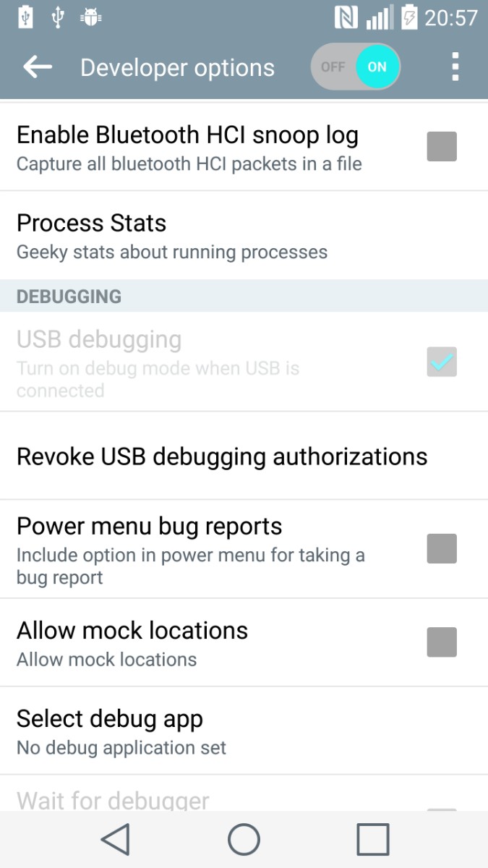Toggle the Developer options ON/OFF switch
The height and width of the screenshot is (868, 488).
356,67
